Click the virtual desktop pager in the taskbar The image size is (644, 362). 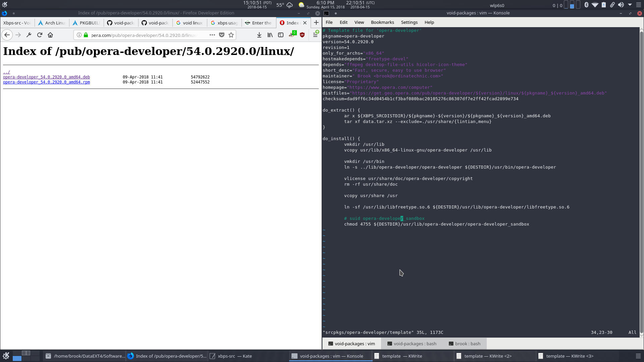[26, 356]
